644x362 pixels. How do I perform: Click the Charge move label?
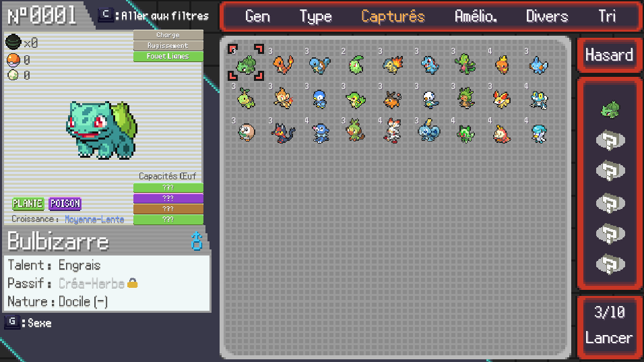coord(168,35)
